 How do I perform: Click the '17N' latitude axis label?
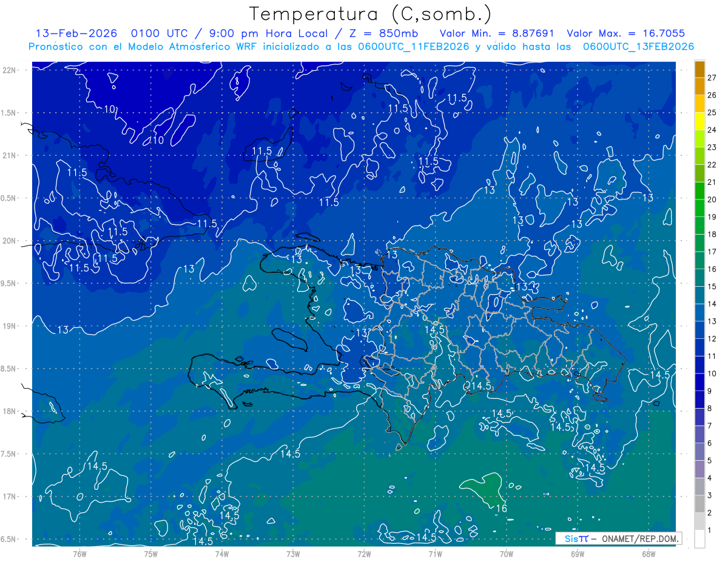tap(9, 497)
